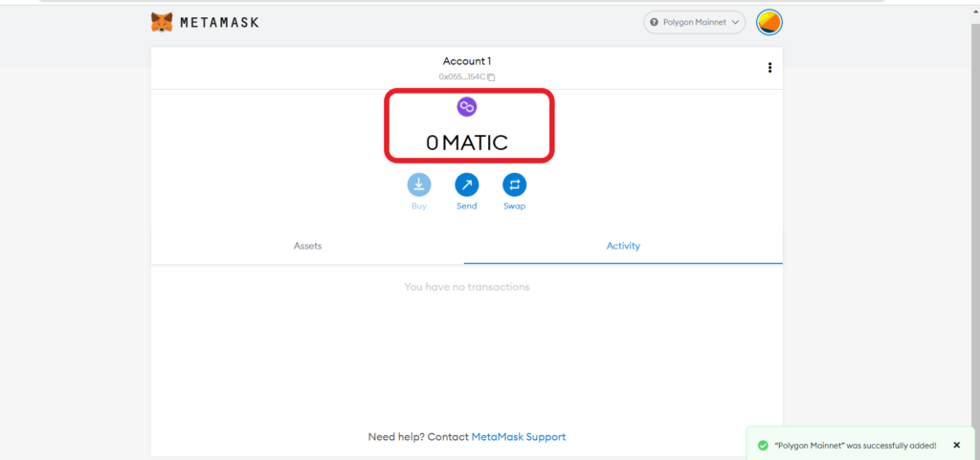Click the green success checkmark icon
The height and width of the screenshot is (460, 980).
tap(763, 446)
